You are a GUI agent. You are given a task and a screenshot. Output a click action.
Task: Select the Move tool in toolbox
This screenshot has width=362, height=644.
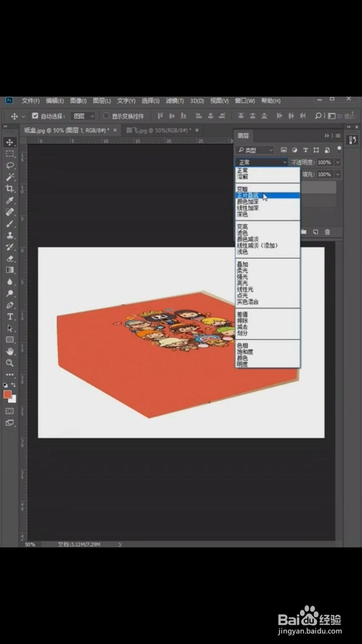click(10, 142)
